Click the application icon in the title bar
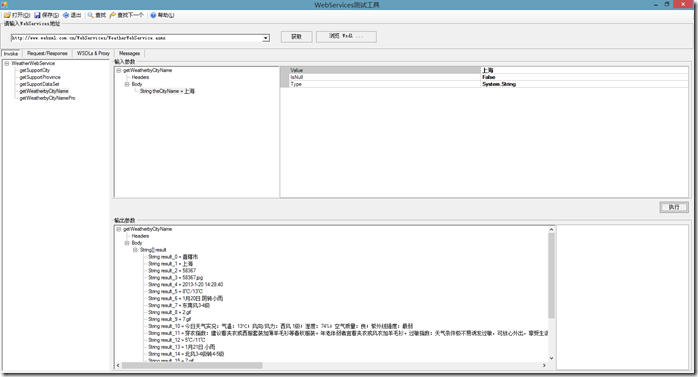This screenshot has height=377, width=698. coord(4,4)
